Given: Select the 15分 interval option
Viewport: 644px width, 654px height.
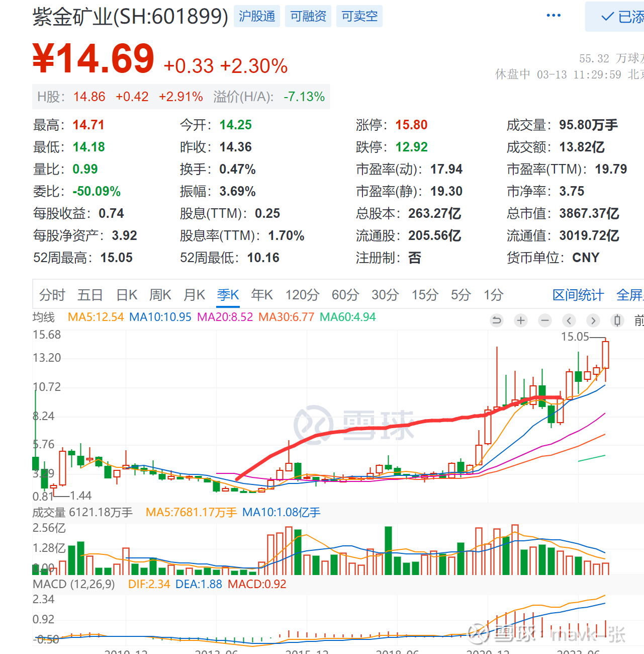Looking at the screenshot, I should pos(424,295).
